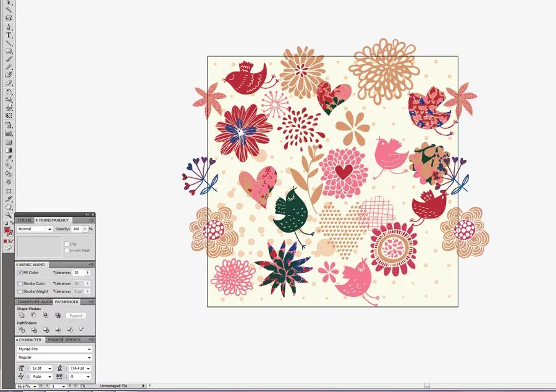Open Fill Color tolerance arrow
Screen dimensions: 556x392
(88, 273)
